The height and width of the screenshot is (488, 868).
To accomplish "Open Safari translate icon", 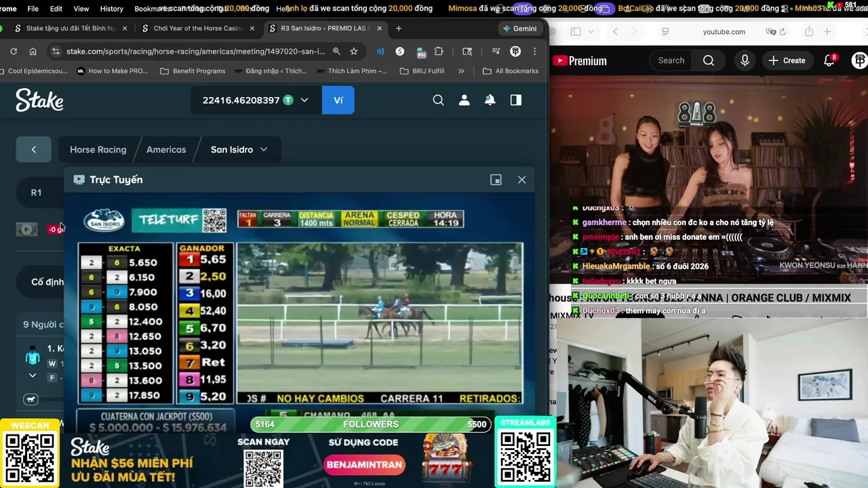I will 770,32.
